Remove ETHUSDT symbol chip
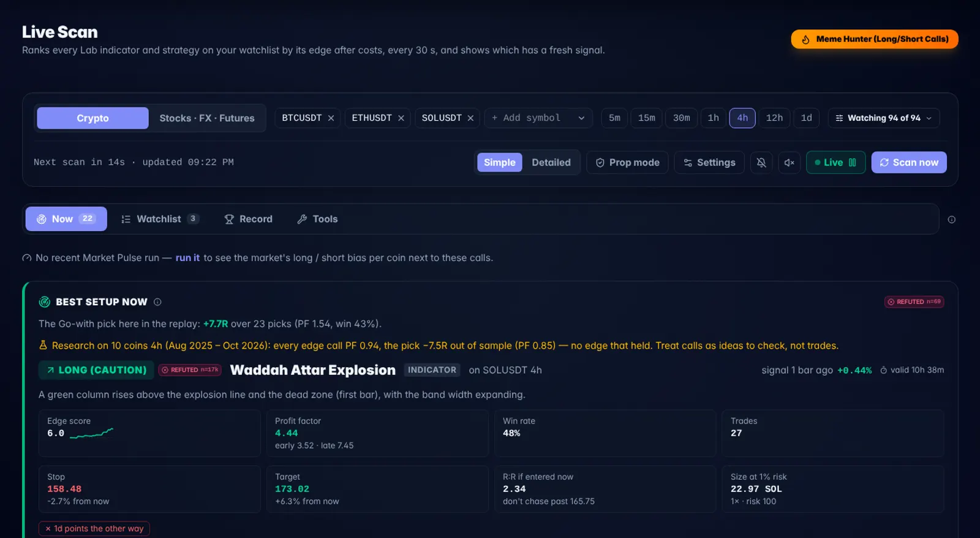This screenshot has width=980, height=538. point(401,118)
